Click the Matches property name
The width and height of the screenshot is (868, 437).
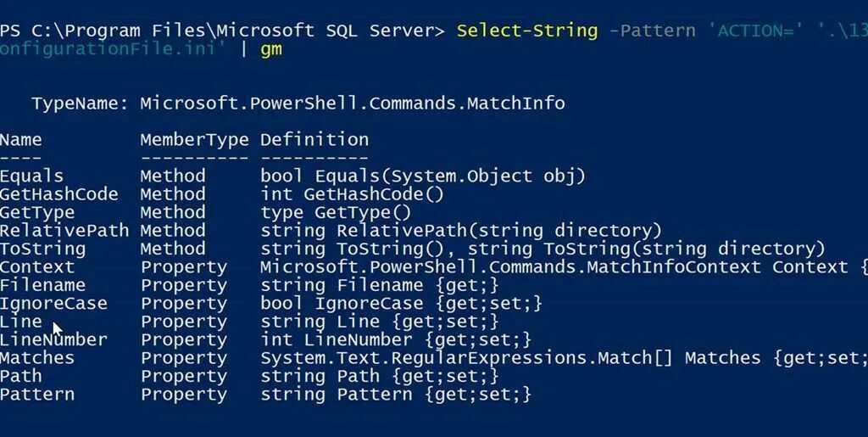click(37, 358)
